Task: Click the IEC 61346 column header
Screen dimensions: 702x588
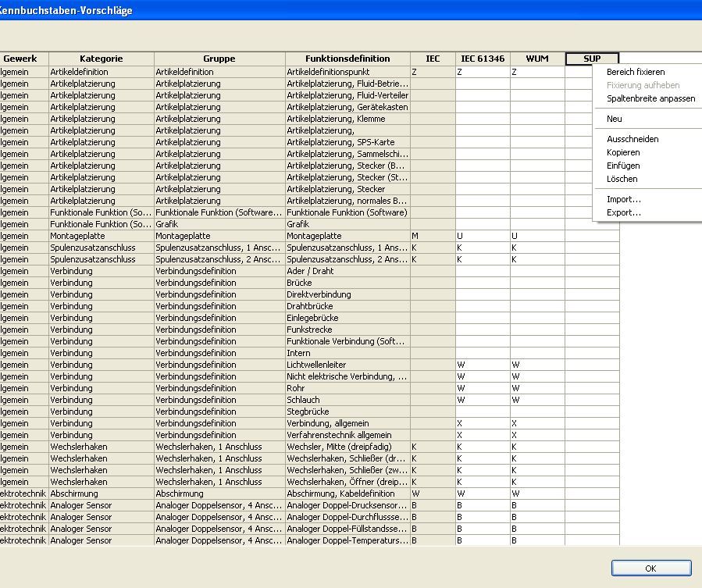Action: (x=483, y=59)
